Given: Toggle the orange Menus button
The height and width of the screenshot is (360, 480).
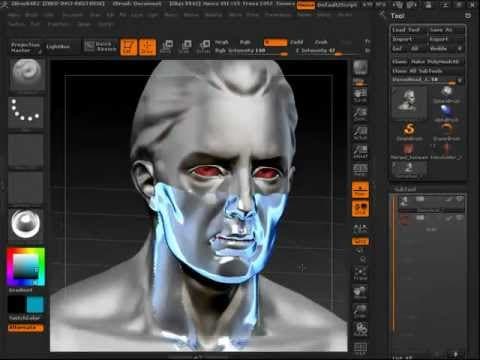Looking at the screenshot, I should pos(305,5).
